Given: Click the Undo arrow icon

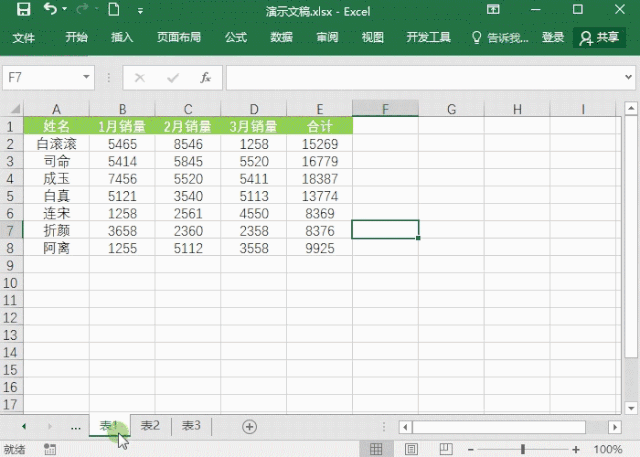Looking at the screenshot, I should [x=50, y=9].
